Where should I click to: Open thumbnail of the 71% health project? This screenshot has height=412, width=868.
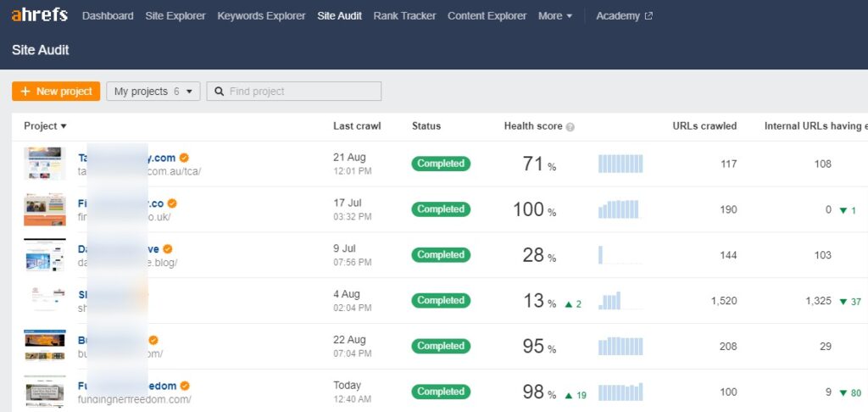point(45,164)
